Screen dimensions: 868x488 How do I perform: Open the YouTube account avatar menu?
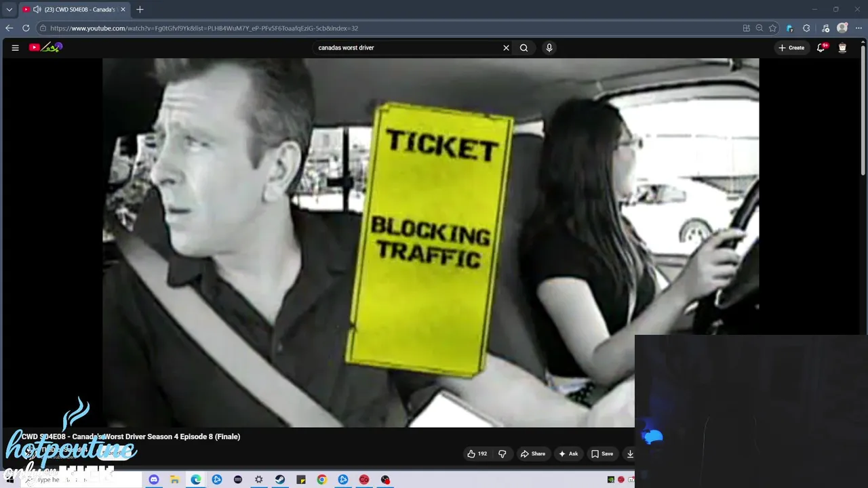(x=842, y=47)
